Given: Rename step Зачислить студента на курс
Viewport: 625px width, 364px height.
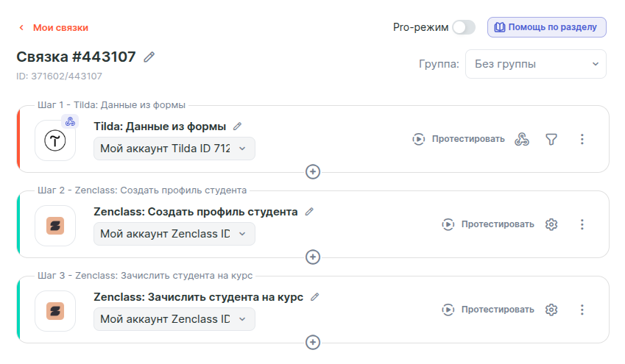Looking at the screenshot, I should (x=315, y=297).
